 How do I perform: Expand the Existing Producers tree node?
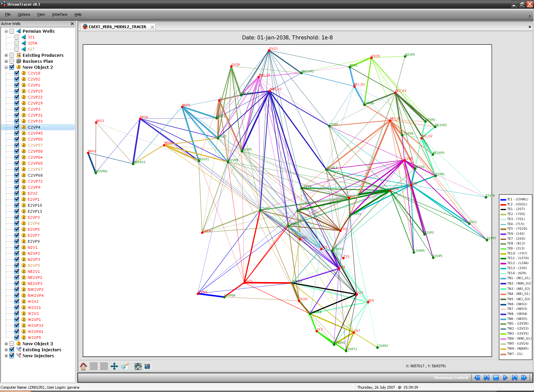(6, 55)
